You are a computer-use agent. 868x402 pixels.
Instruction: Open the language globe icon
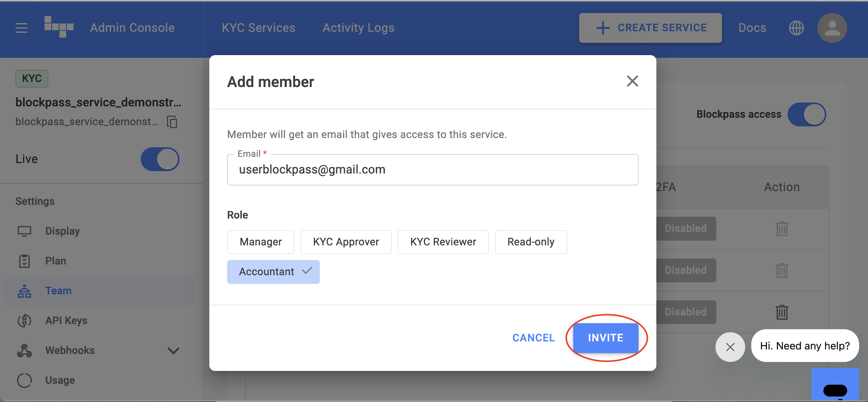click(x=796, y=28)
